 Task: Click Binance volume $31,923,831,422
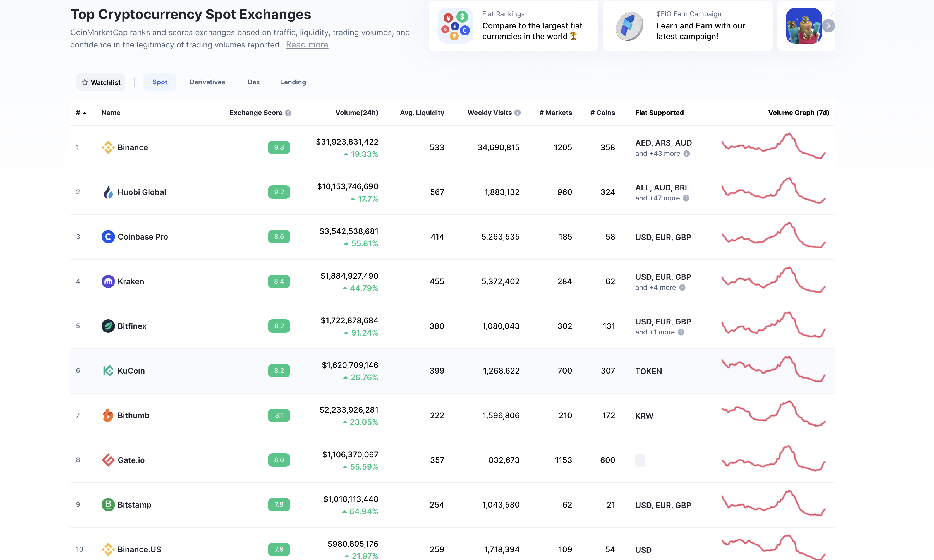pyautogui.click(x=347, y=142)
